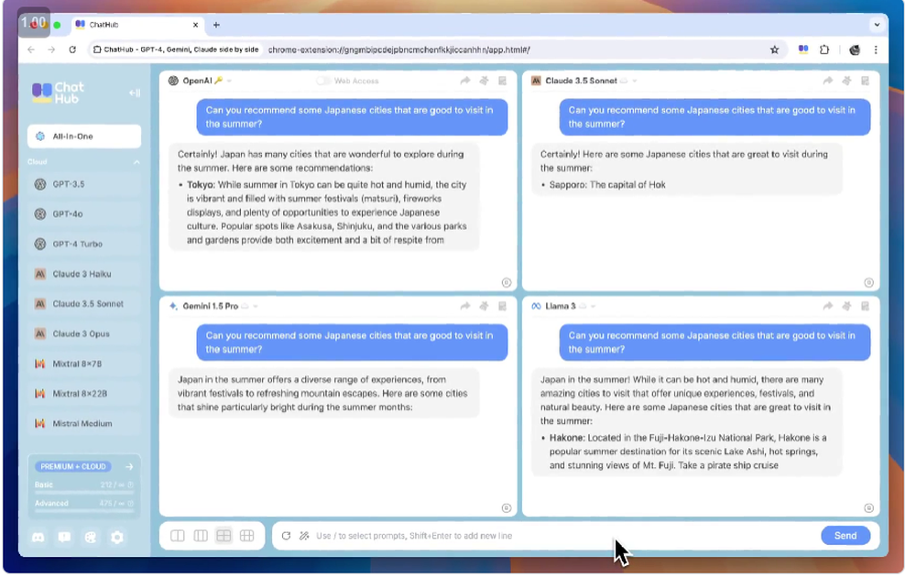Image resolution: width=916 pixels, height=588 pixels.
Task: Open ChatHub settings gear
Action: pos(117,538)
